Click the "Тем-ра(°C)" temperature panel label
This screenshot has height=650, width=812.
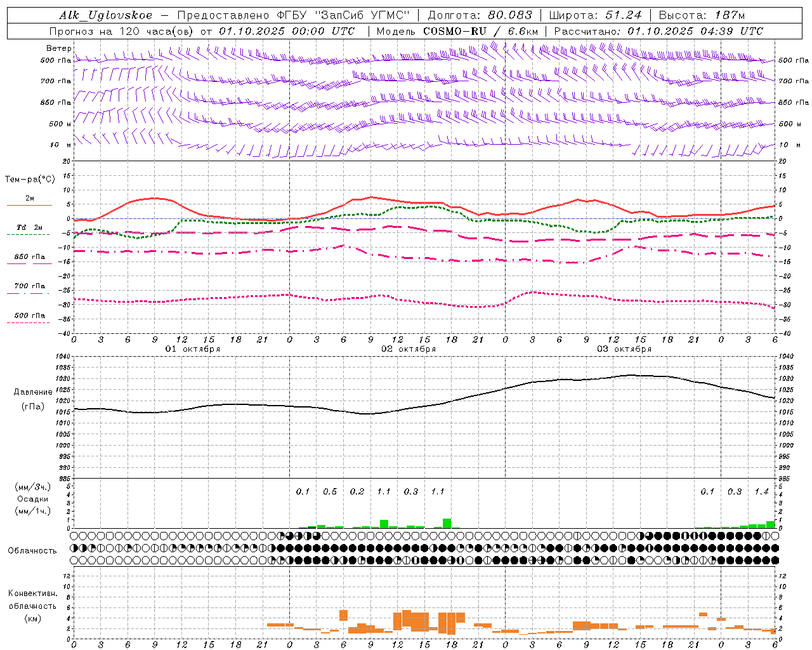(x=30, y=180)
